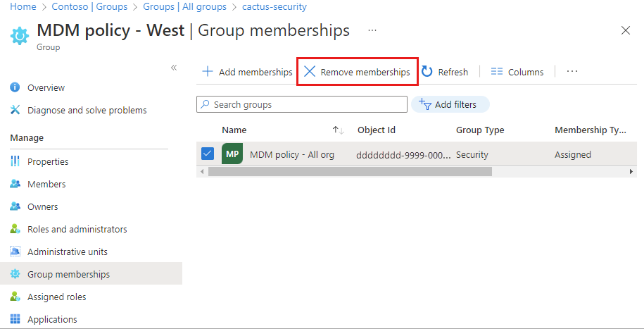Image resolution: width=644 pixels, height=329 pixels.
Task: Click the Add filters funnel icon
Action: click(425, 104)
